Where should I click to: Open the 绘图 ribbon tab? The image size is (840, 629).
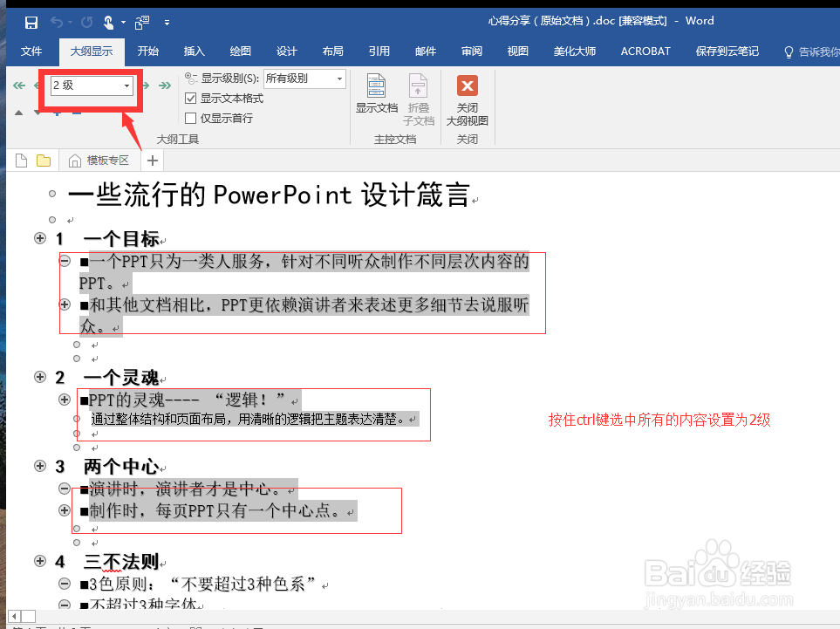point(240,51)
